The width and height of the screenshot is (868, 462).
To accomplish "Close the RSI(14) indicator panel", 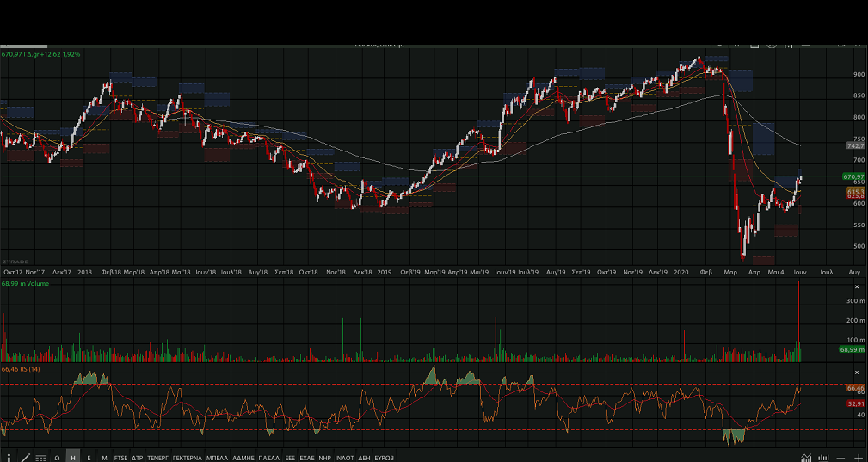I will coord(857,372).
